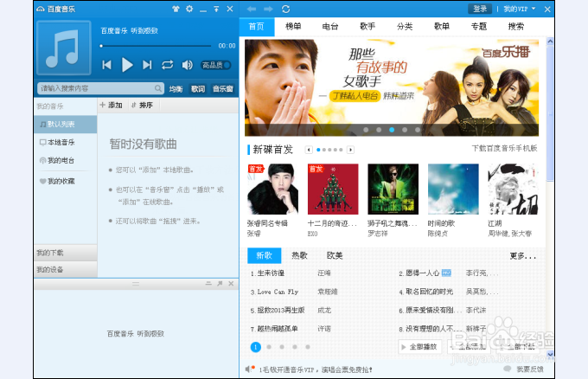
Task: Switch to the 榜单 tab
Action: (293, 26)
